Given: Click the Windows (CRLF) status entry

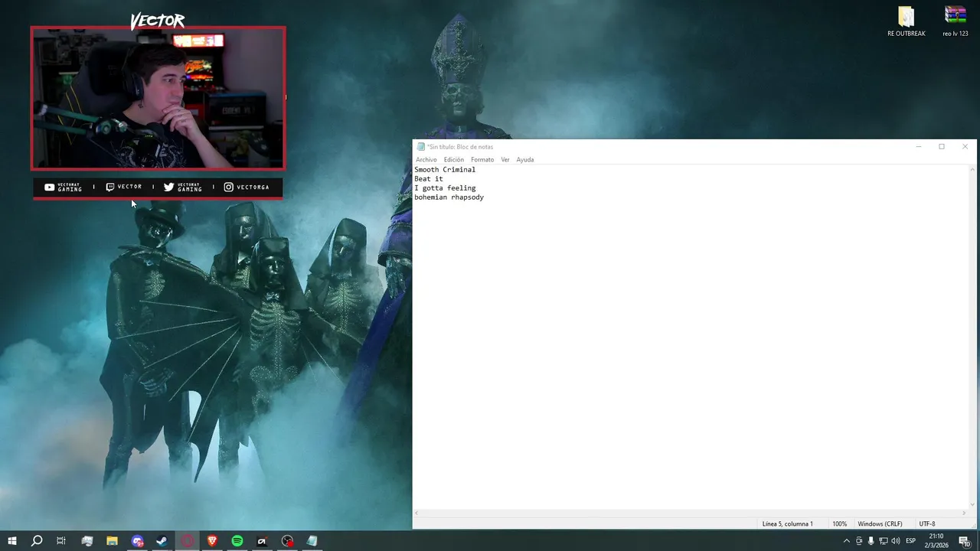Looking at the screenshot, I should coord(880,524).
